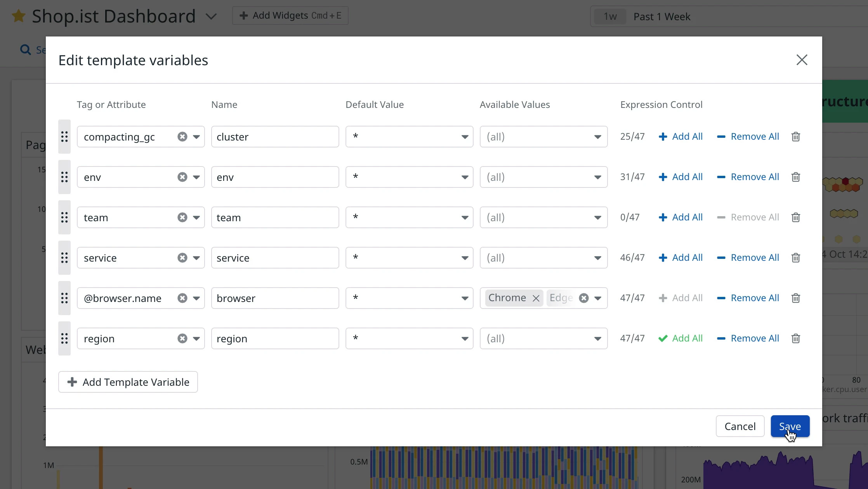
Task: Clear the @browser.name tag field
Action: (182, 298)
